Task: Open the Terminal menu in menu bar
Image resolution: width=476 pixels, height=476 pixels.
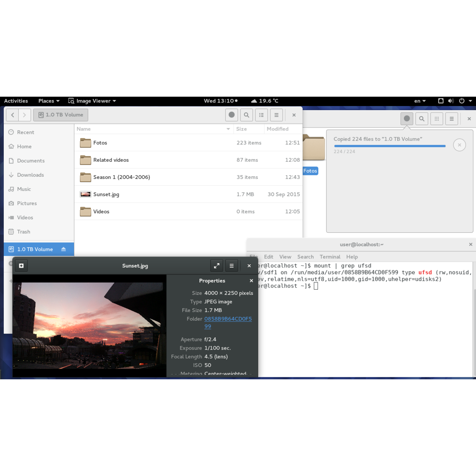Action: click(x=330, y=257)
